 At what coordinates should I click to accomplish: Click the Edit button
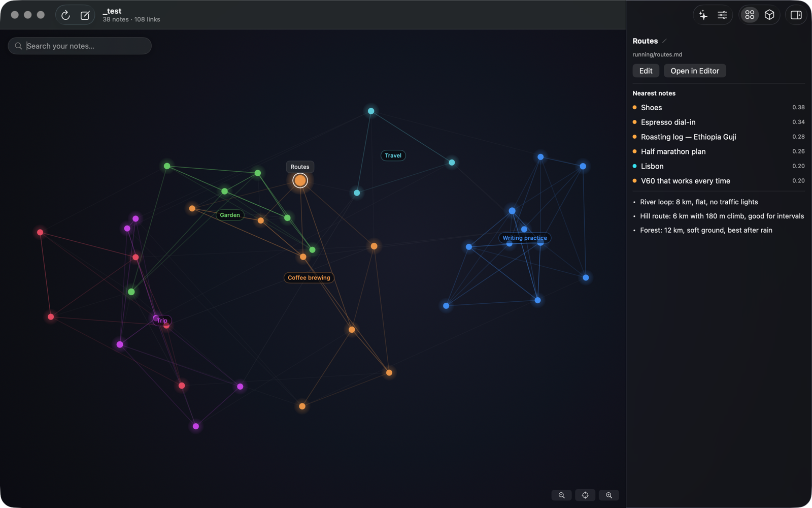[646, 71]
